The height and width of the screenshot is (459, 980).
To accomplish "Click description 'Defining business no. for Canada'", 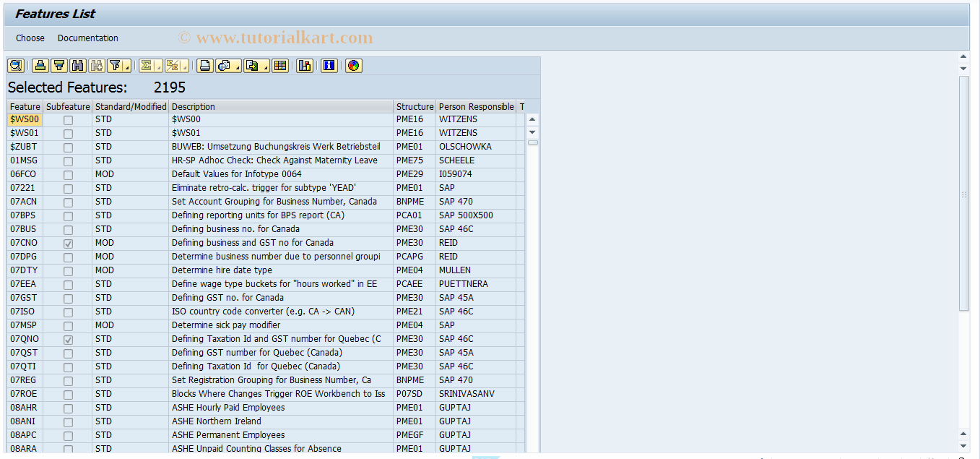I will pyautogui.click(x=235, y=229).
